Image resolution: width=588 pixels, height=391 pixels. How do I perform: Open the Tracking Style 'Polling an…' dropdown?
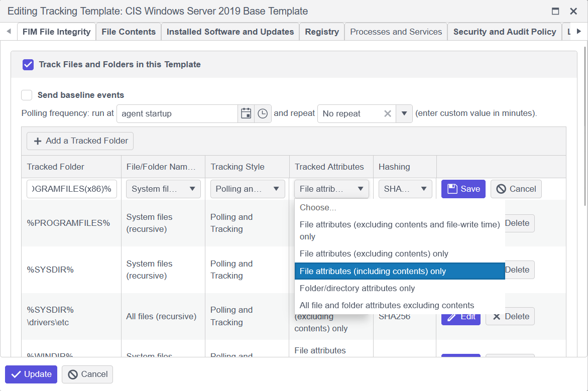[x=248, y=189]
